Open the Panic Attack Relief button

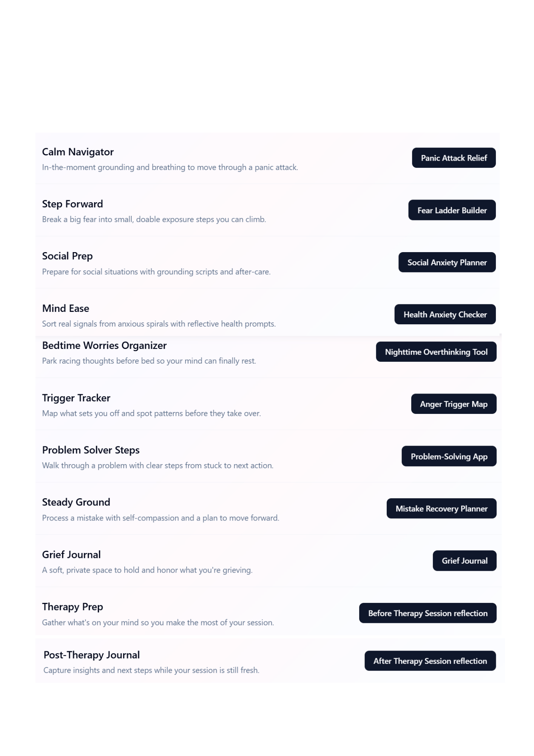(454, 158)
